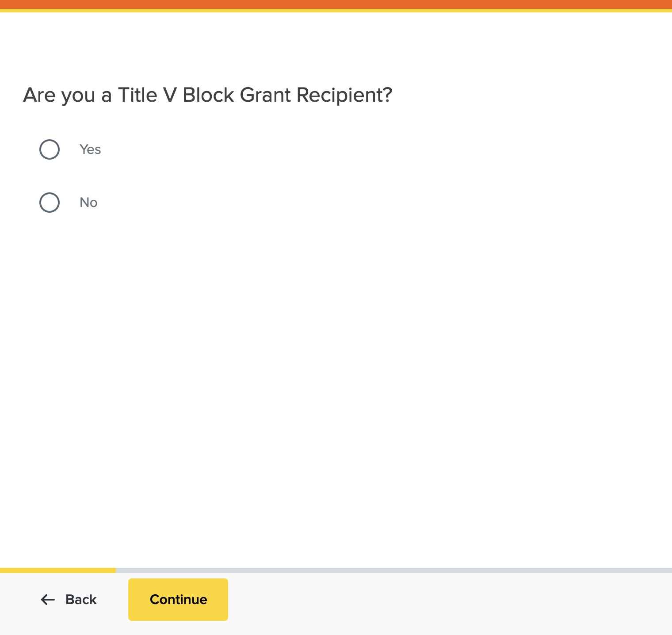Viewport: 672px width, 635px height.
Task: Click the gray unfilled part of progress bar
Action: pos(393,570)
